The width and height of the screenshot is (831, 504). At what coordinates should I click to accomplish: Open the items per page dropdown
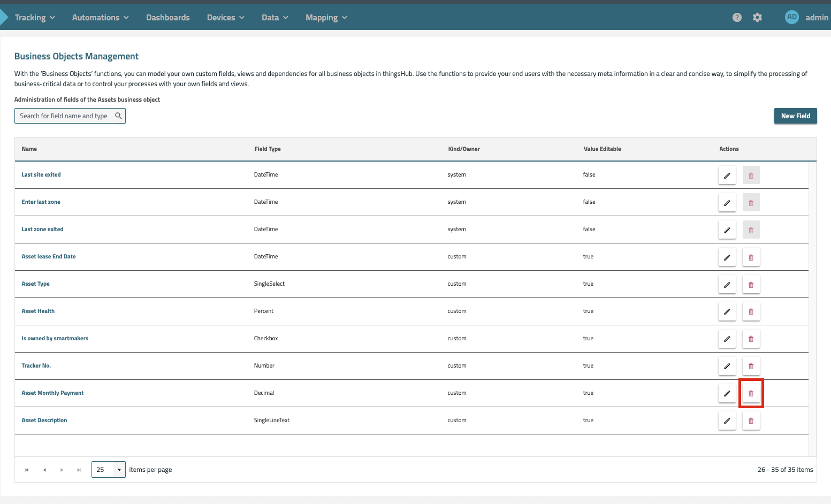pyautogui.click(x=119, y=470)
